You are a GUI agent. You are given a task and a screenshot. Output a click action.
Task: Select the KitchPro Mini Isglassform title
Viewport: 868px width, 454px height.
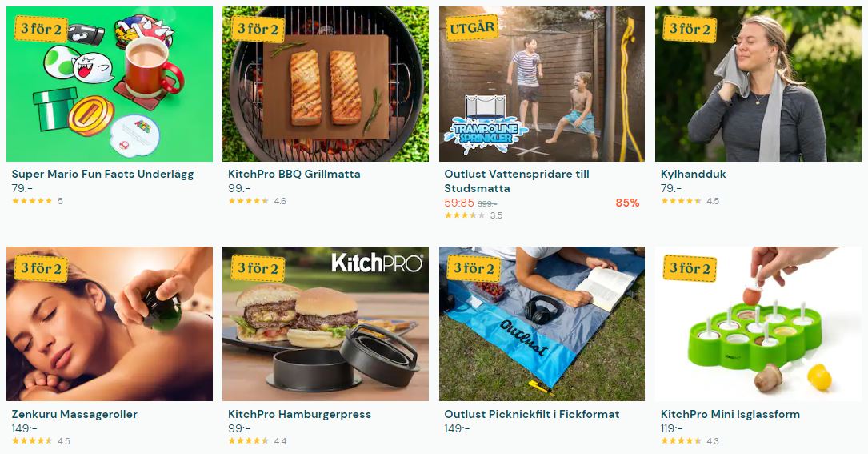coord(730,414)
